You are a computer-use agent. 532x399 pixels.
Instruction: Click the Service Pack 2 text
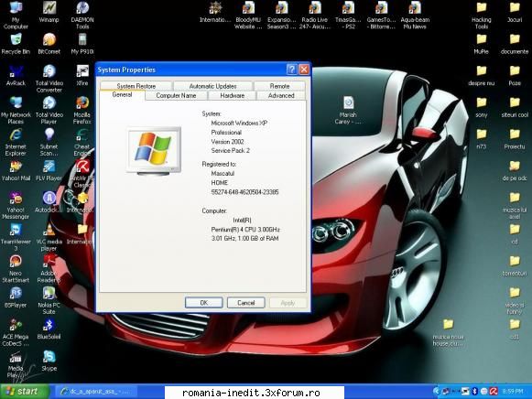(231, 150)
